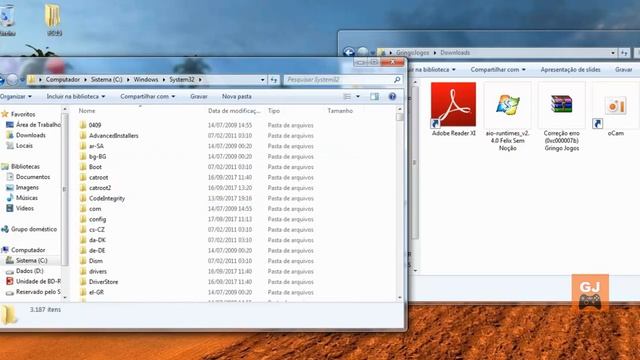Click Nova pasta button

pyautogui.click(x=237, y=96)
